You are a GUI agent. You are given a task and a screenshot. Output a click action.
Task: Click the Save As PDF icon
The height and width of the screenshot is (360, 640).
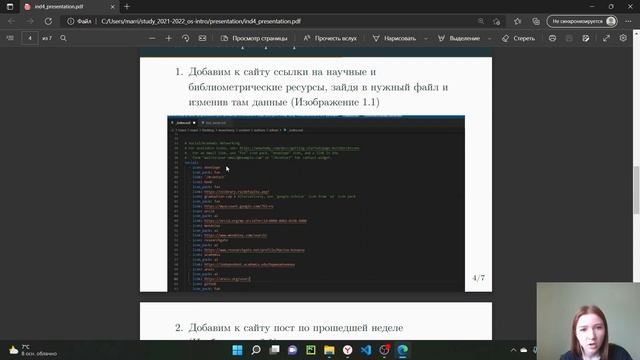[x=586, y=38]
